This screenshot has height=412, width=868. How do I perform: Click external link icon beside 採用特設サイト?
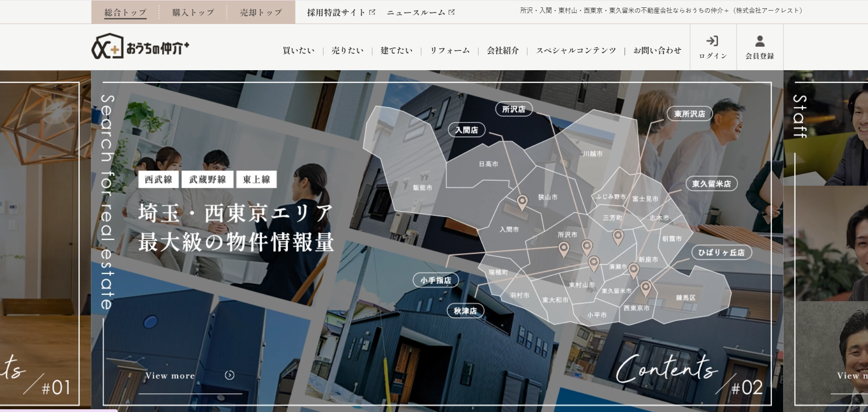click(x=372, y=12)
